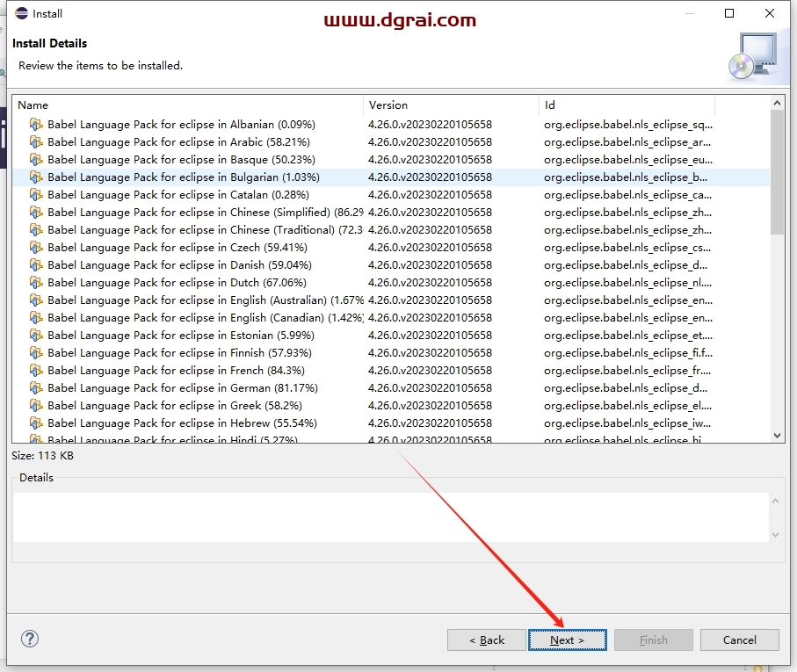Click the Arabic language pack plugin icon
This screenshot has height=672, width=797.
35,141
